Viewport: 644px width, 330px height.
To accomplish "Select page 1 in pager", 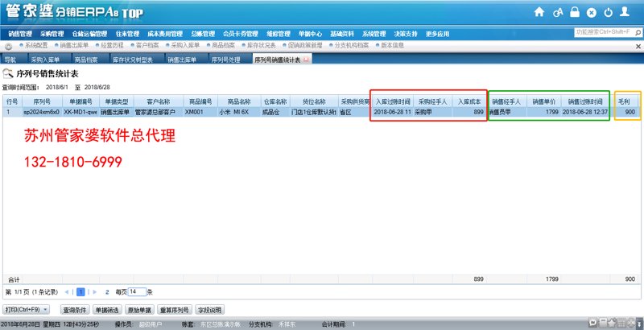I will [81, 292].
